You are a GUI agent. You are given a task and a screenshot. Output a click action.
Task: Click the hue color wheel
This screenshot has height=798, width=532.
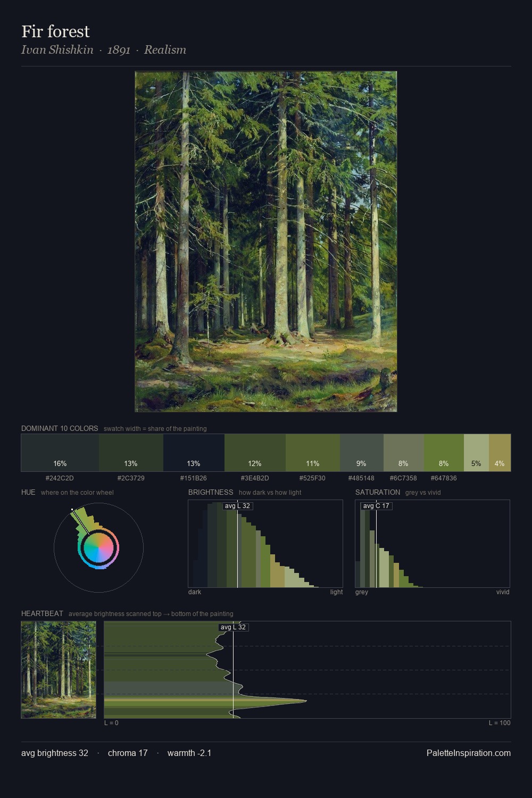pos(98,547)
